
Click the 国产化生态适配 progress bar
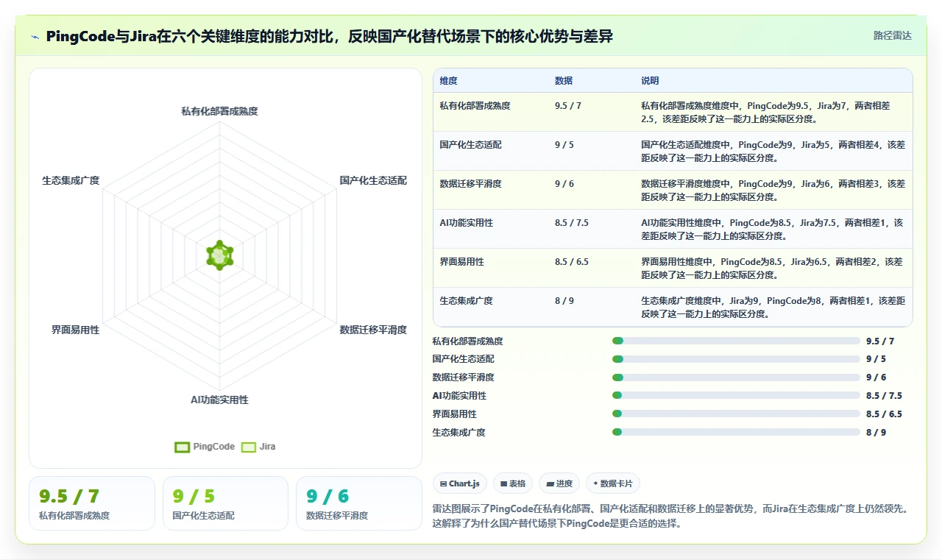(x=736, y=359)
